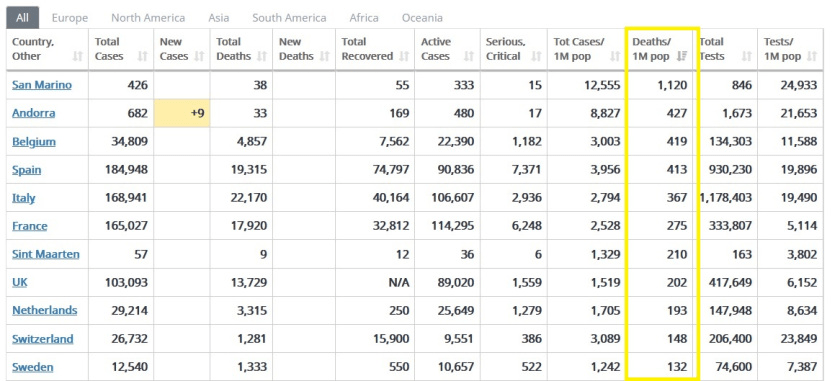Open the Netherlands country link
Viewport: 840px width, 381px height.
(44, 310)
